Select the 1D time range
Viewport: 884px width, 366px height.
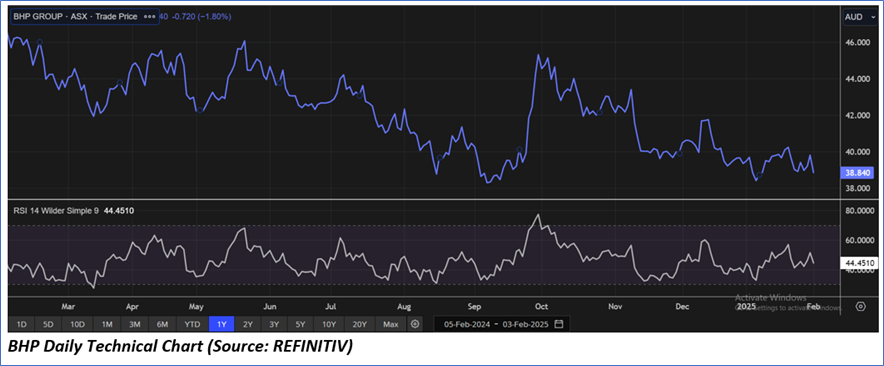tap(21, 324)
